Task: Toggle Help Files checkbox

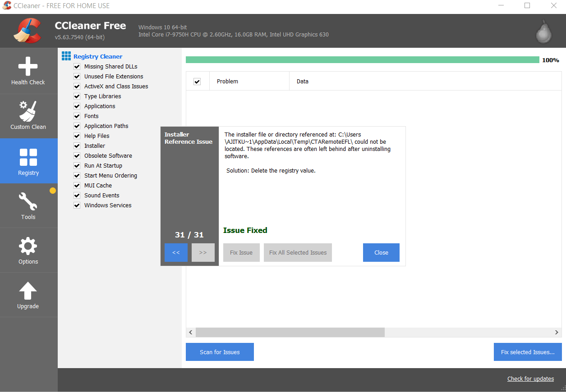Action: pyautogui.click(x=77, y=136)
